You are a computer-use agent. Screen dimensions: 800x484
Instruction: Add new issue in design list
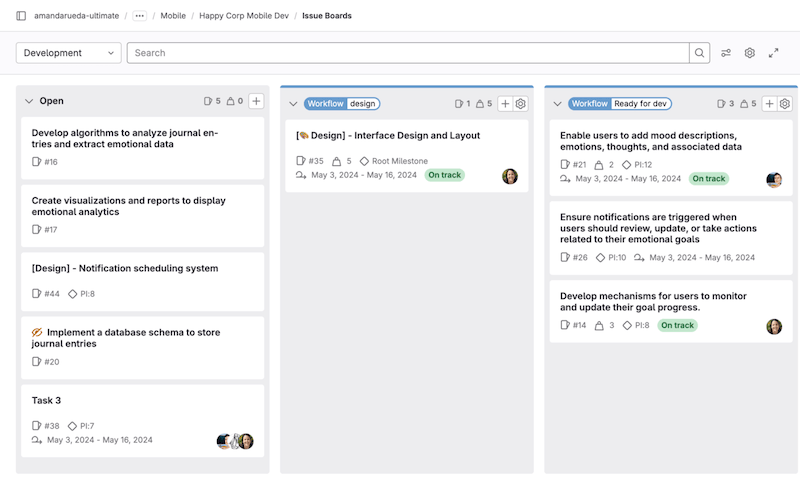505,104
